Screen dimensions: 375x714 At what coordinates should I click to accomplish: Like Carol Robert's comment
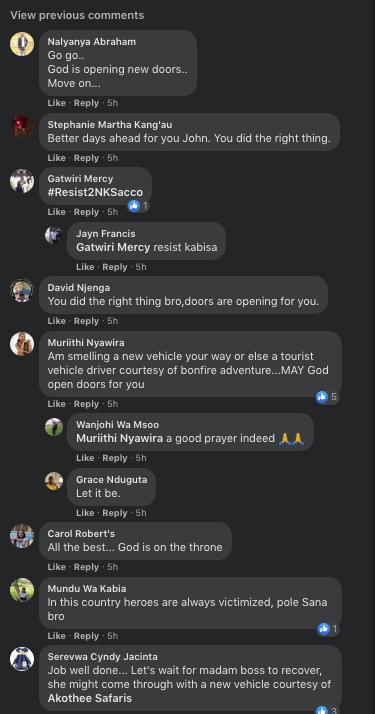tap(56, 567)
